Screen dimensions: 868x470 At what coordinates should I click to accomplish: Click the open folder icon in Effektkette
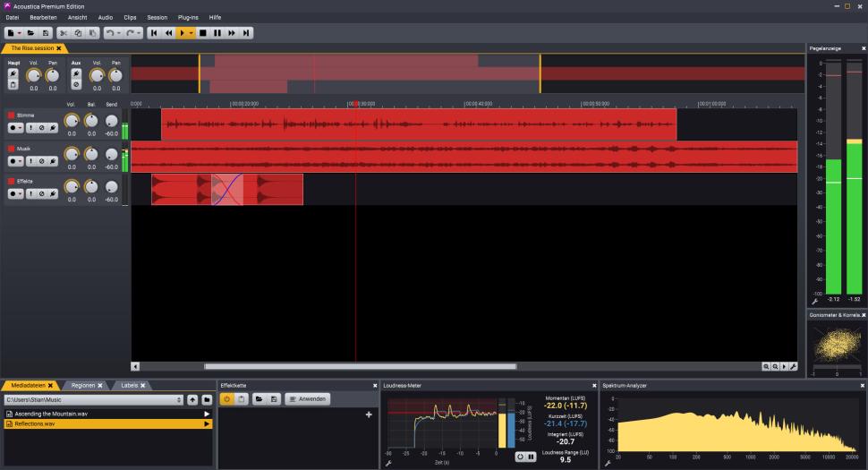[x=259, y=398]
